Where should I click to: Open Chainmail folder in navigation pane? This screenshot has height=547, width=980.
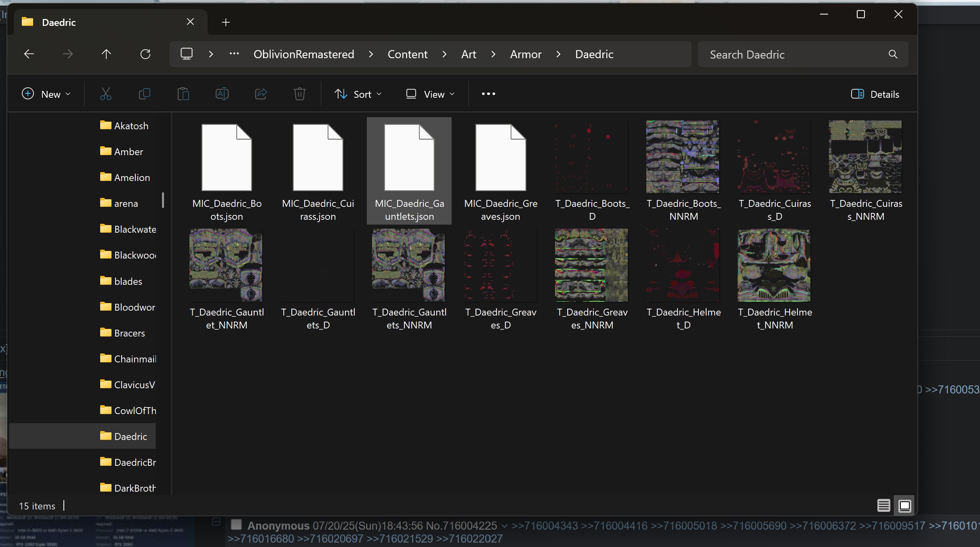point(128,359)
